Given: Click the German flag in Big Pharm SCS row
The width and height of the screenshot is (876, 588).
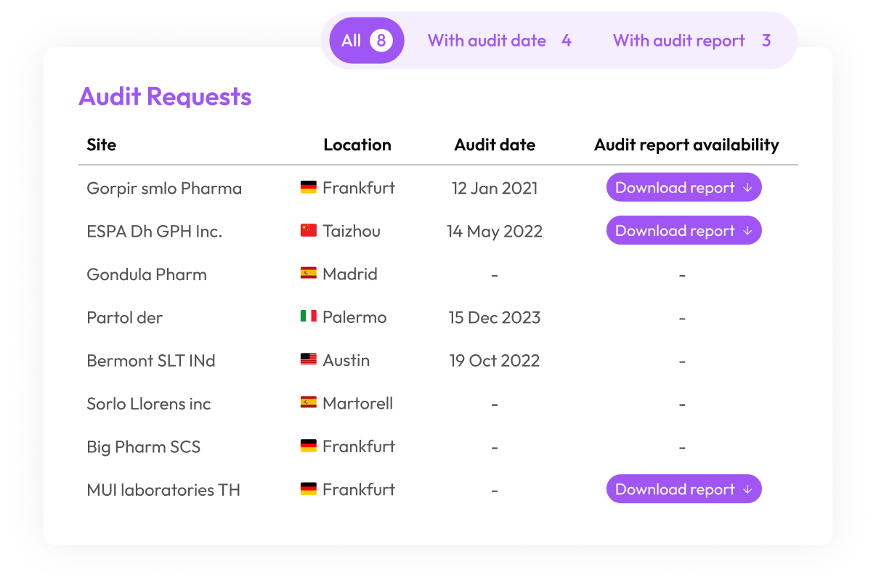Looking at the screenshot, I should [308, 446].
